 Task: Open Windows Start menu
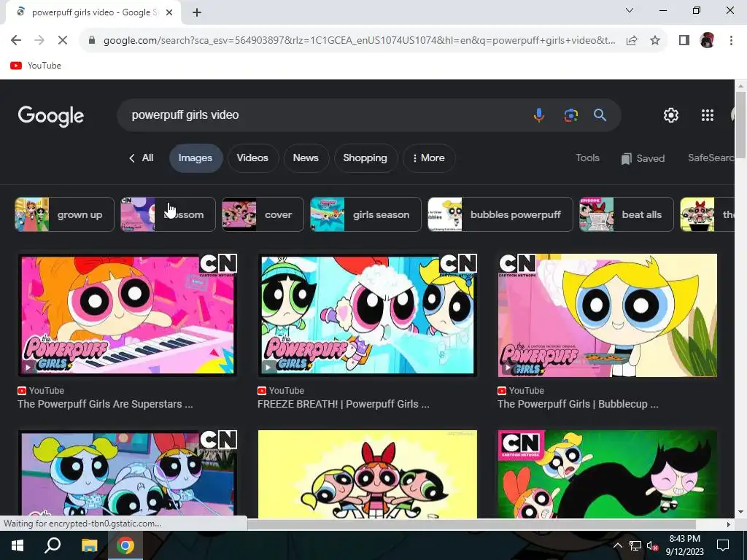coord(18,545)
